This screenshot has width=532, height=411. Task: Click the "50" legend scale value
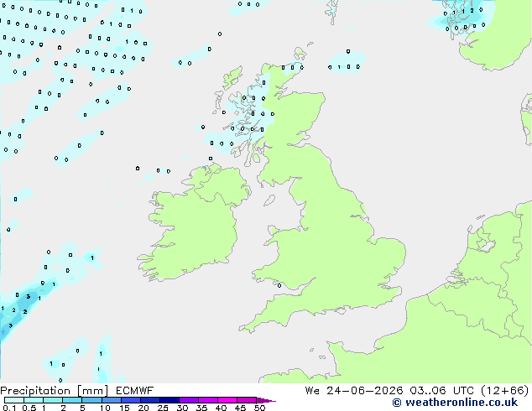click(x=259, y=408)
